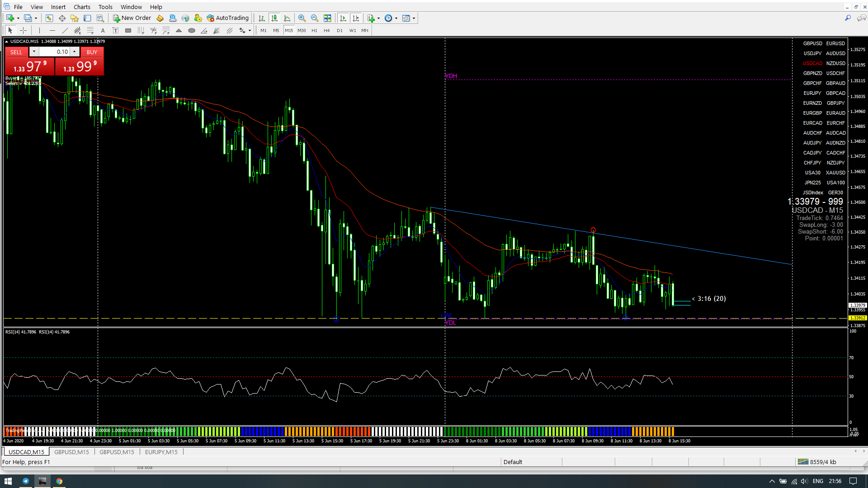Expand the Profiles dropdown arrow
The width and height of the screenshot is (868, 488).
[x=36, y=18]
